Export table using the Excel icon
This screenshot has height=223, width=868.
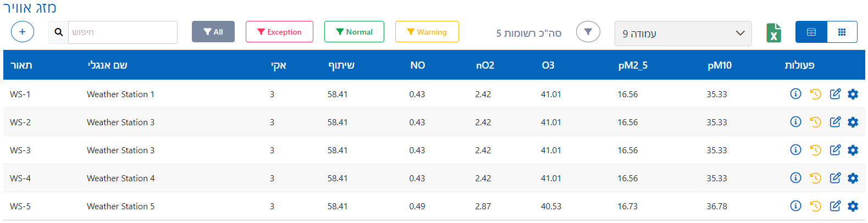point(773,32)
